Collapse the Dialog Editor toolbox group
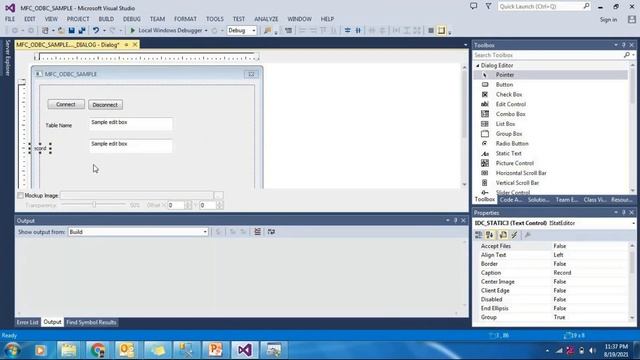640x360 pixels. (478, 65)
